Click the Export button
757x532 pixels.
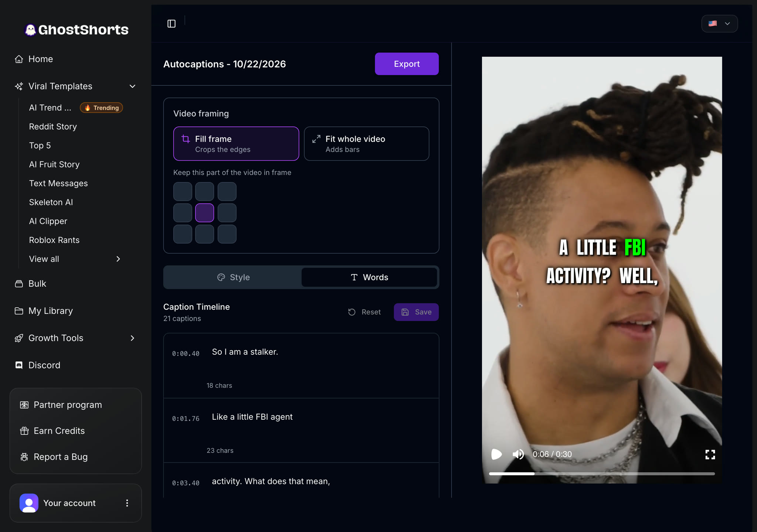(x=407, y=64)
